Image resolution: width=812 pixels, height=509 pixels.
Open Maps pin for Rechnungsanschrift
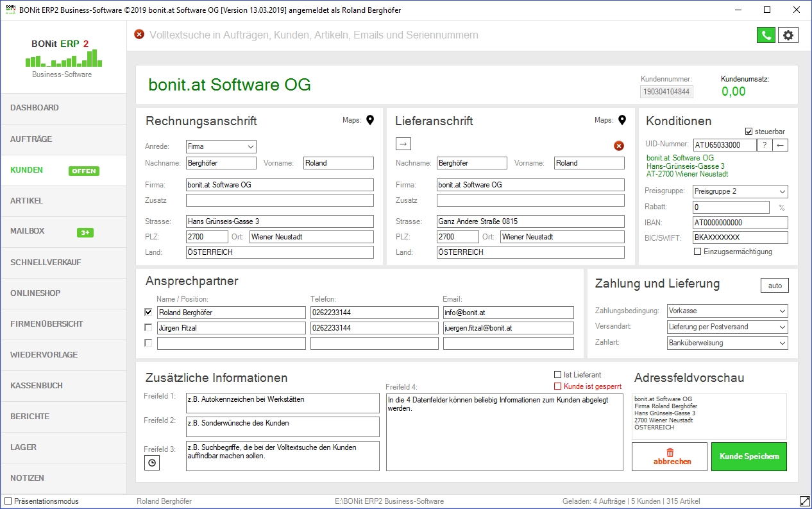pos(370,120)
